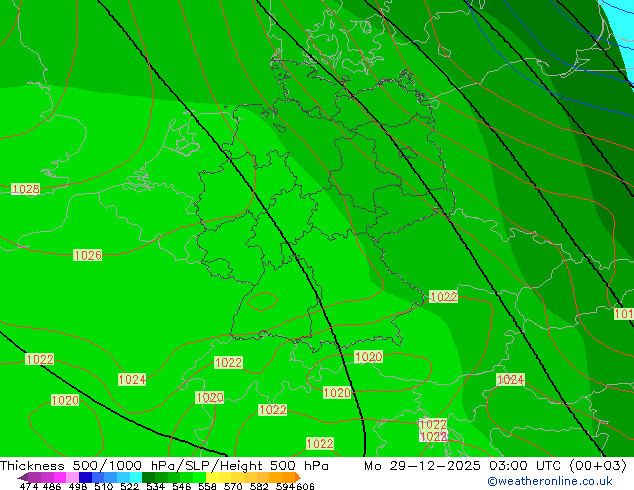Screen dimensions: 634x490
Task: Click the 558 legend value
Action: 207,486
